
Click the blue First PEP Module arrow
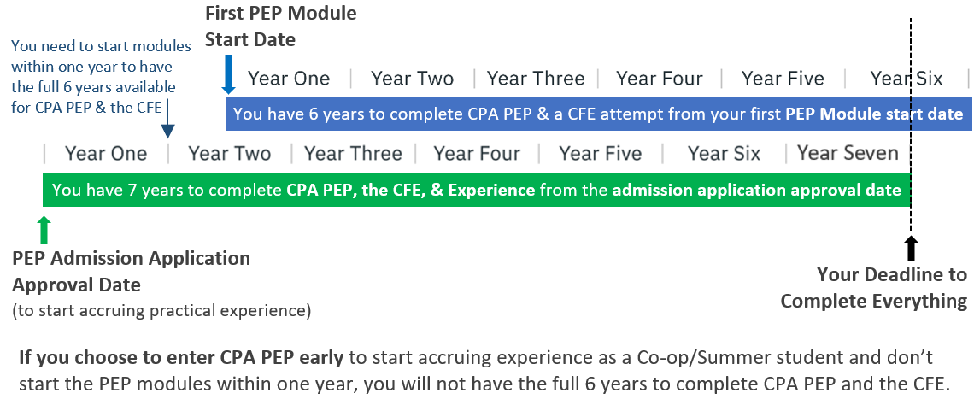point(228,73)
